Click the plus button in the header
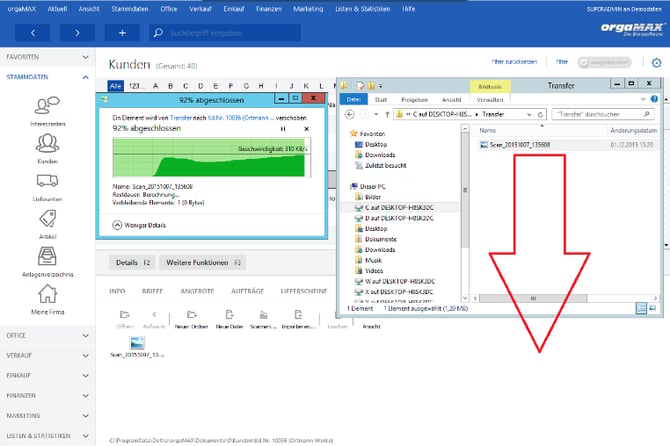 click(122, 32)
